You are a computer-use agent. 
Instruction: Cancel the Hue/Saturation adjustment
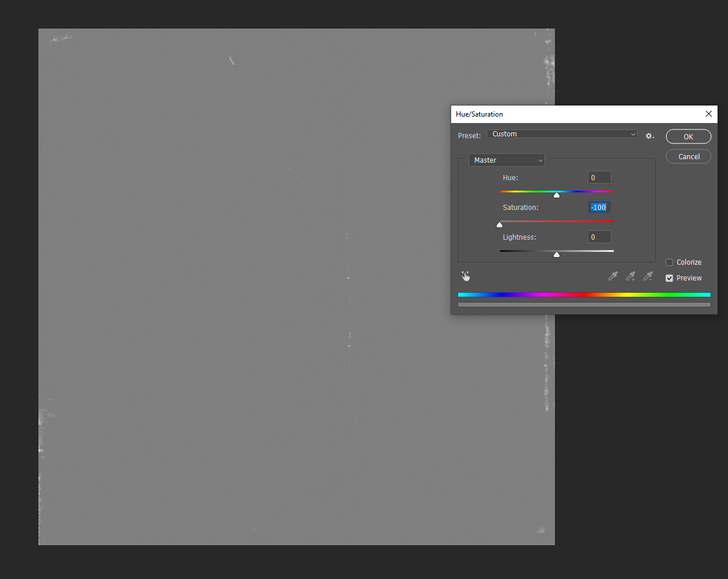(688, 156)
